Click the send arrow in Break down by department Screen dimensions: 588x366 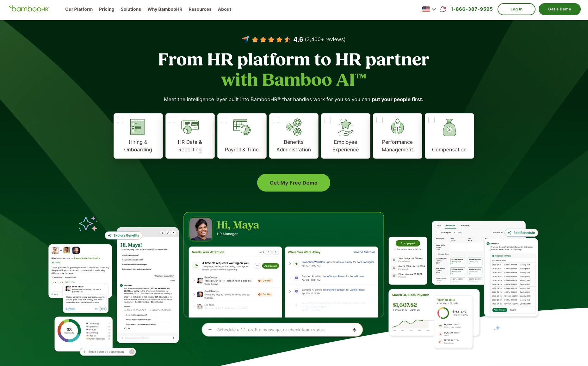(132, 352)
